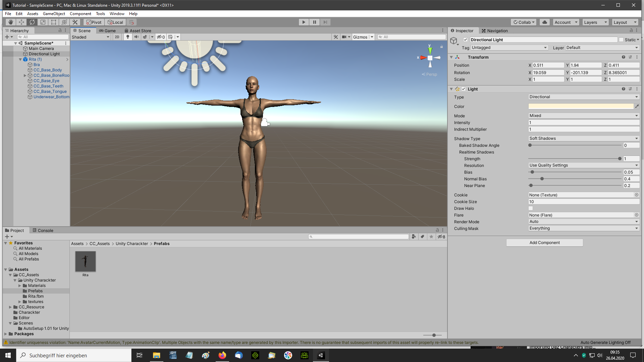644x362 pixels.
Task: Select the combined Transform tool
Action: click(x=64, y=22)
